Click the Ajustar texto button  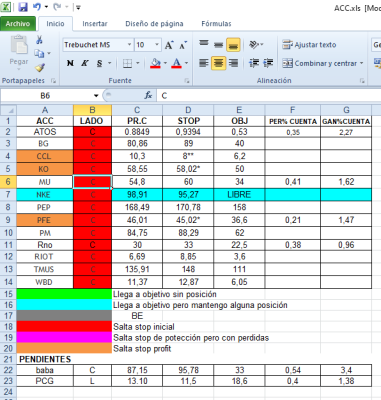309,45
